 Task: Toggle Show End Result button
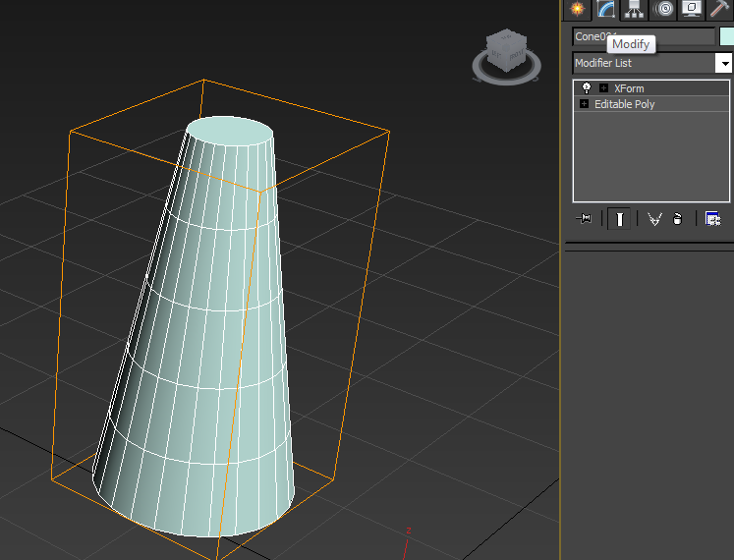point(619,219)
